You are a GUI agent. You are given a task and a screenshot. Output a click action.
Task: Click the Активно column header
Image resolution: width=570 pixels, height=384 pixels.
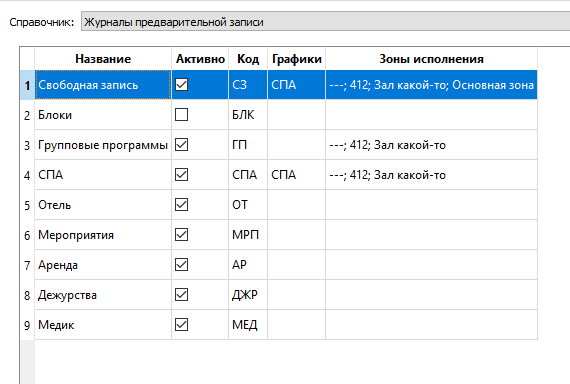200,59
